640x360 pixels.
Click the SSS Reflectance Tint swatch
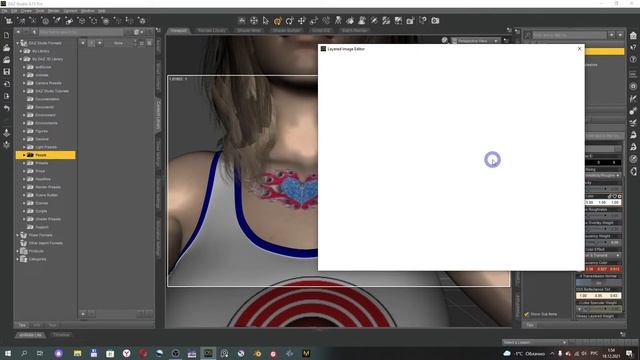(599, 296)
